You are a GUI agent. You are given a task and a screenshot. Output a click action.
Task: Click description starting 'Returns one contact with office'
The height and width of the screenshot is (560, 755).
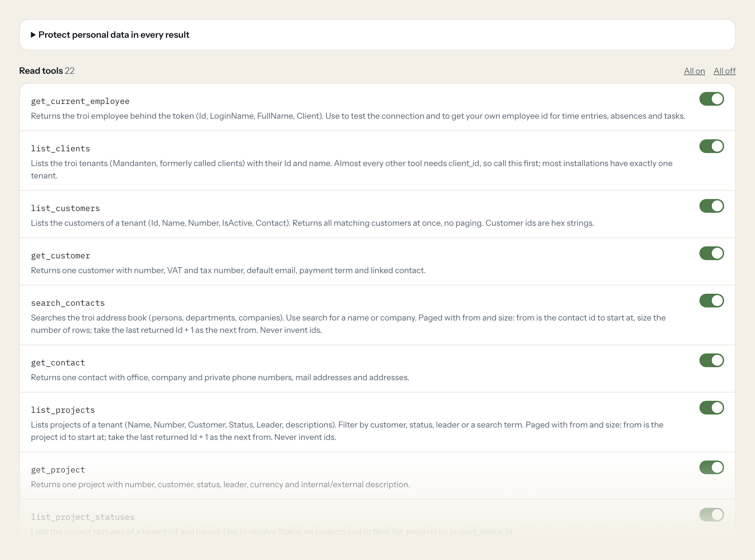point(220,377)
